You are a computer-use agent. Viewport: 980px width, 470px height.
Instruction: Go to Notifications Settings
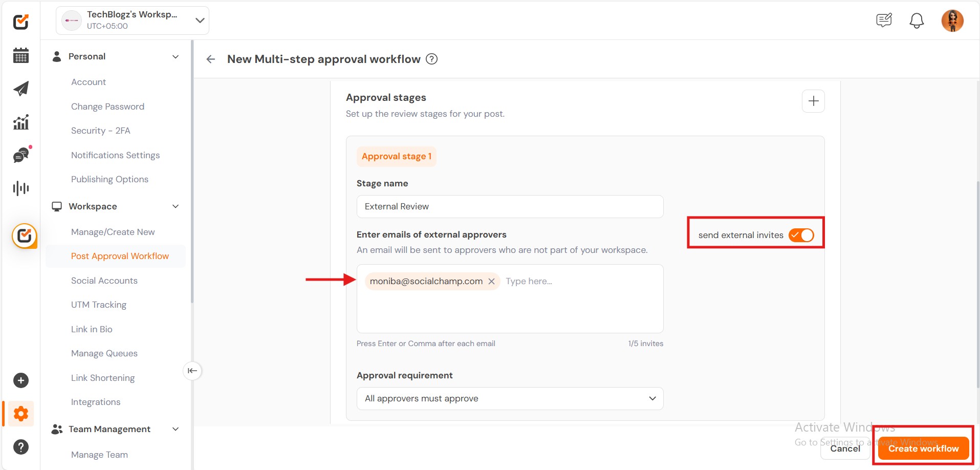coord(115,155)
